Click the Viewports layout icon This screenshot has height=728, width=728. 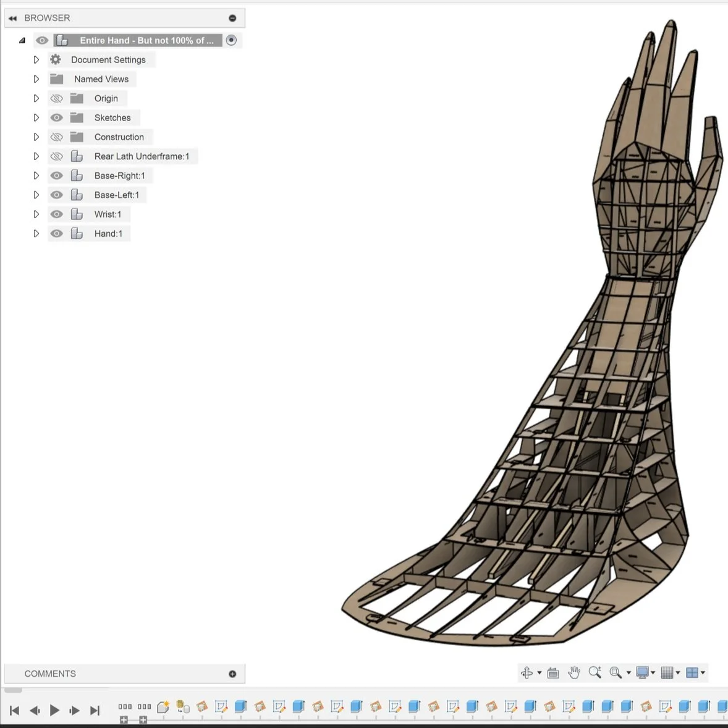tap(692, 673)
